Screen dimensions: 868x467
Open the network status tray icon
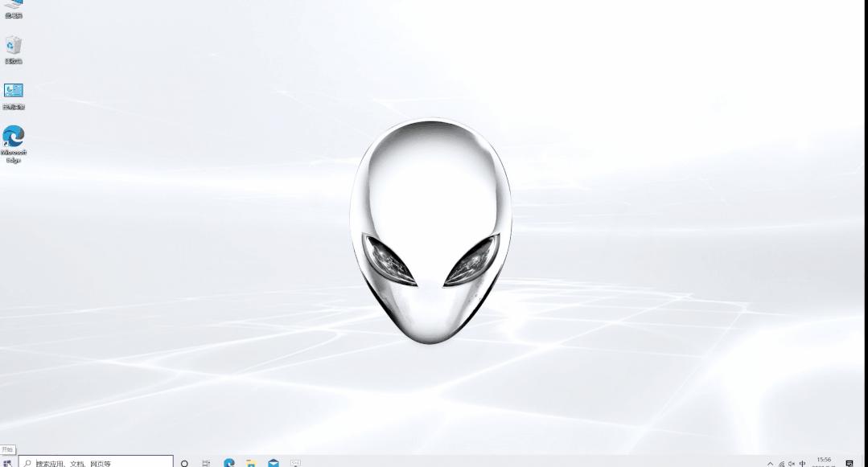click(x=781, y=464)
